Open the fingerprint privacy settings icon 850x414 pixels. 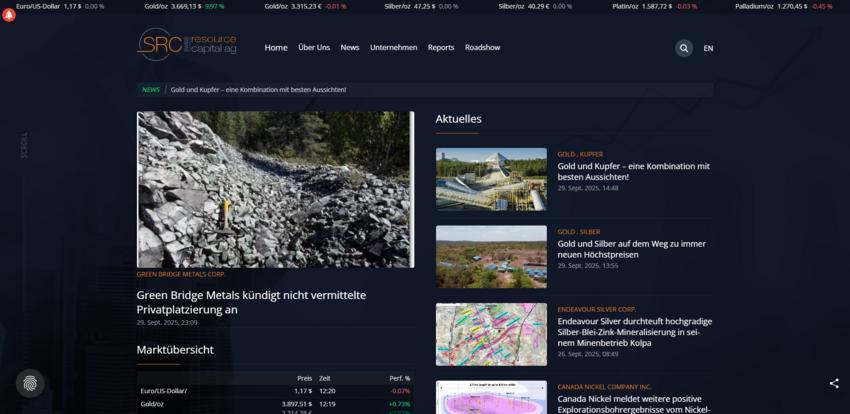(30, 384)
